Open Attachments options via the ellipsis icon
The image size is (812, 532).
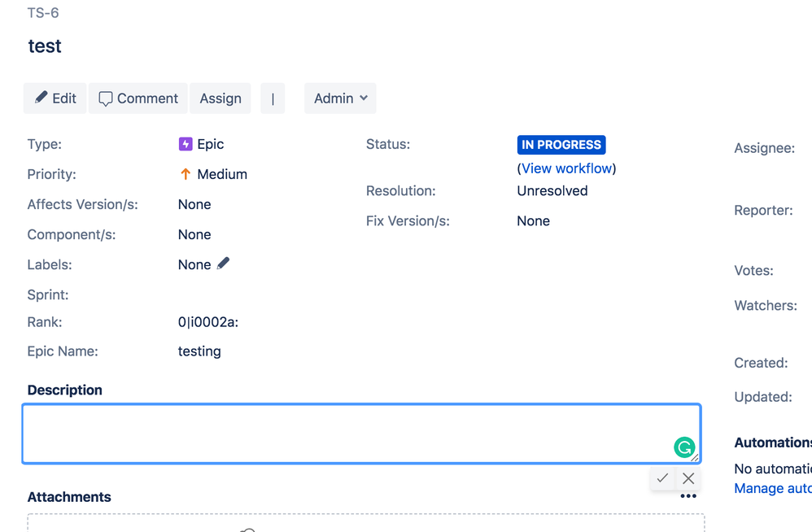688,495
